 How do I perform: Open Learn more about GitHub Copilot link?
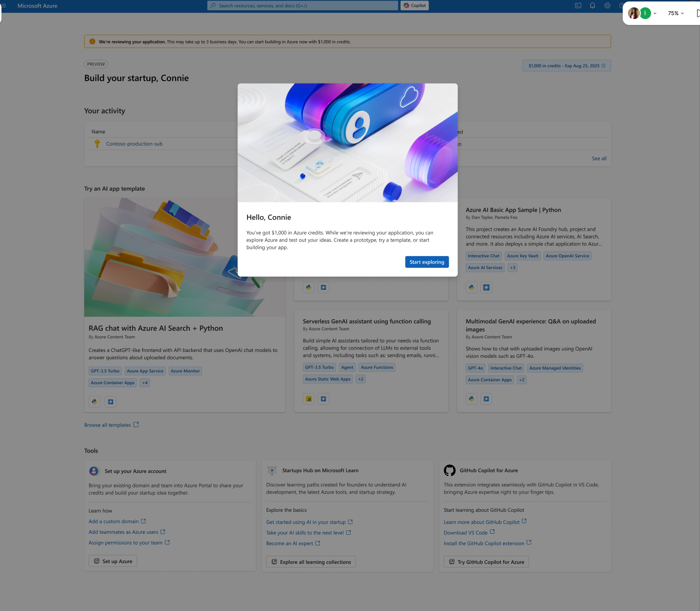pos(481,522)
